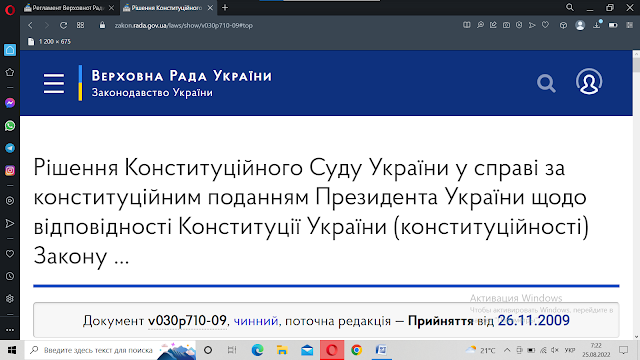Open Opera account avatar in toolbar
The width and height of the screenshot is (640, 360).
pos(580,25)
